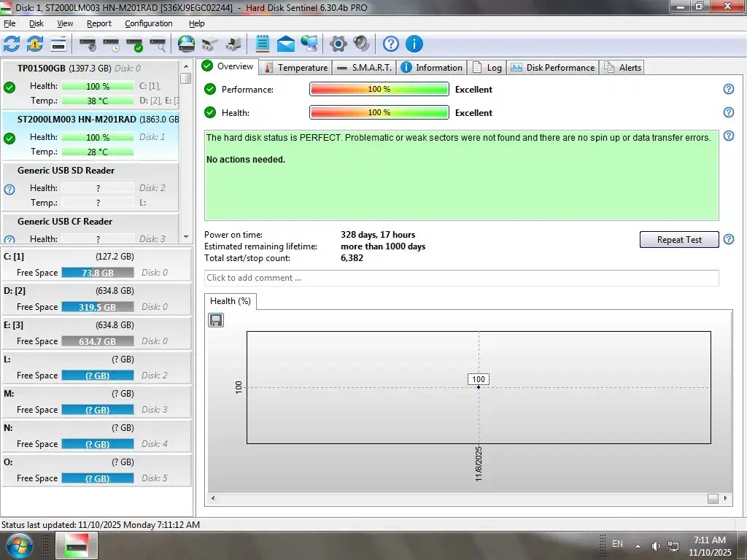The width and height of the screenshot is (747, 560).
Task: Click the globe disk icon in toolbar
Action: (x=187, y=44)
